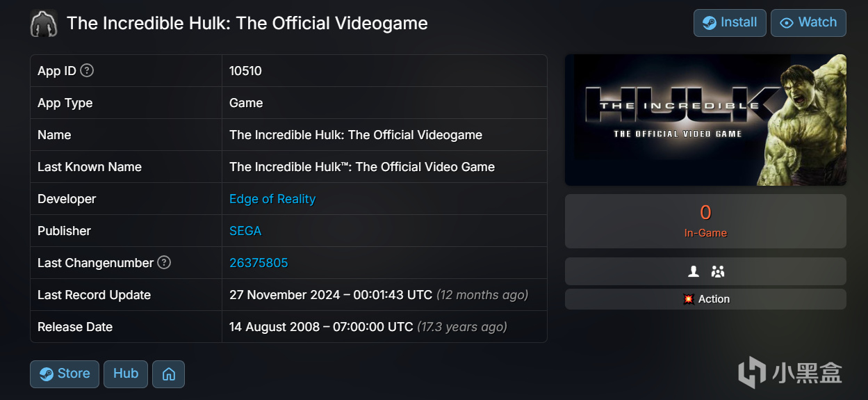Click the 小黑盒 logo watermark

790,372
